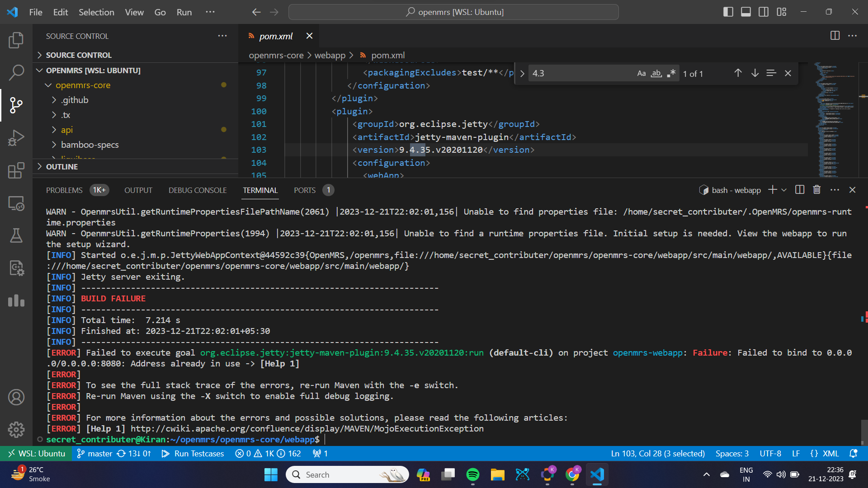Image resolution: width=868 pixels, height=488 pixels.
Task: Open the File menu
Action: (x=36, y=12)
